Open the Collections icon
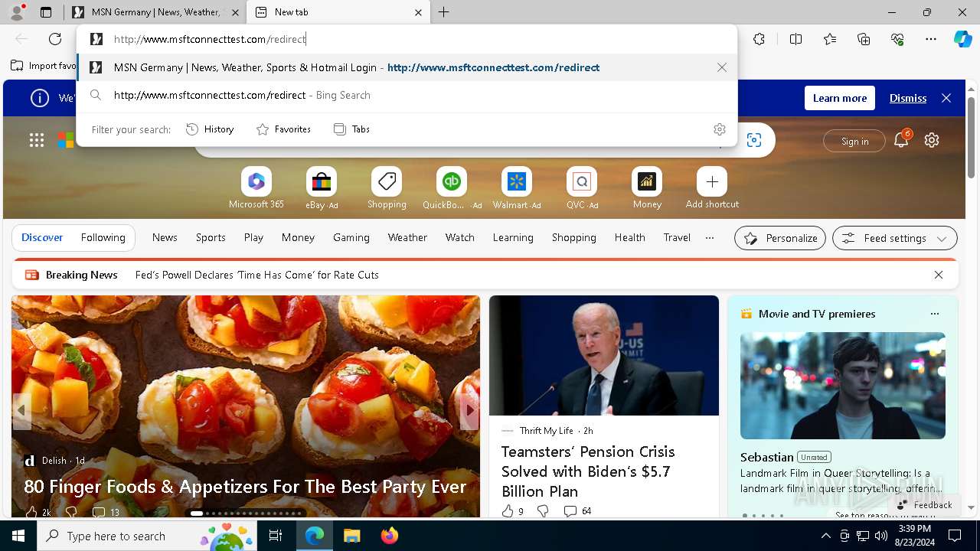980x551 pixels. (864, 39)
